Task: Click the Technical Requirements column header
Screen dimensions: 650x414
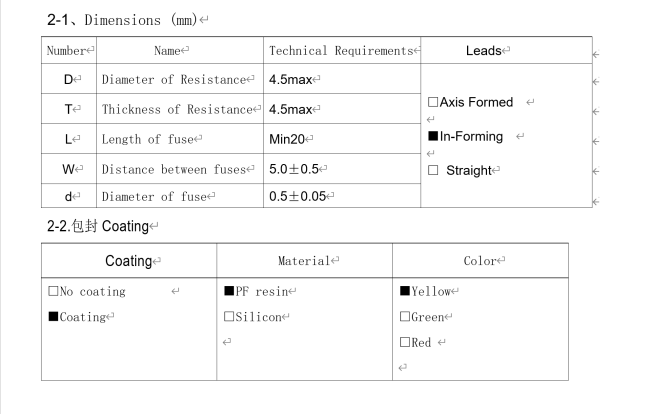Action: pyautogui.click(x=342, y=50)
